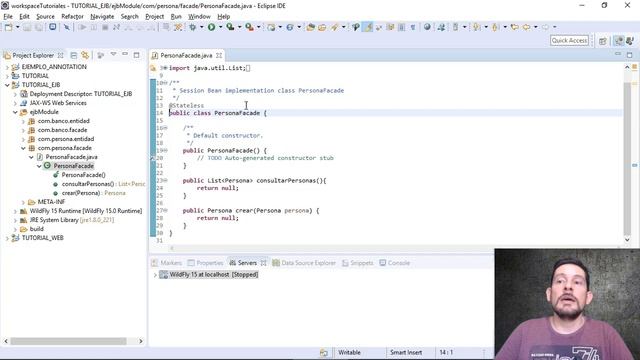Expand WildFly 15 at localhost server entry
The height and width of the screenshot is (360, 640).
(155, 275)
